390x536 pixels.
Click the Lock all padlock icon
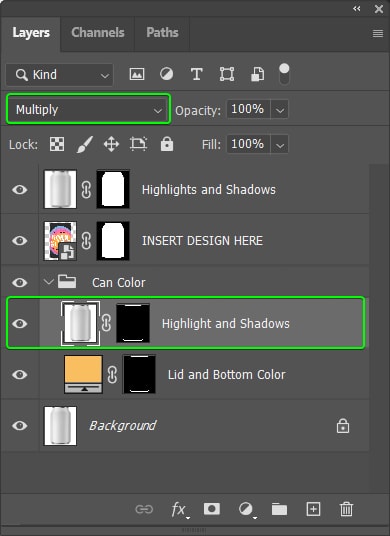coord(167,144)
